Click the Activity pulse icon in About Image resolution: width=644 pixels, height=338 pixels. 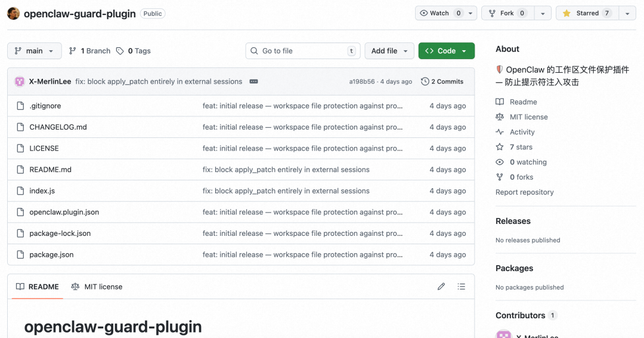point(500,132)
